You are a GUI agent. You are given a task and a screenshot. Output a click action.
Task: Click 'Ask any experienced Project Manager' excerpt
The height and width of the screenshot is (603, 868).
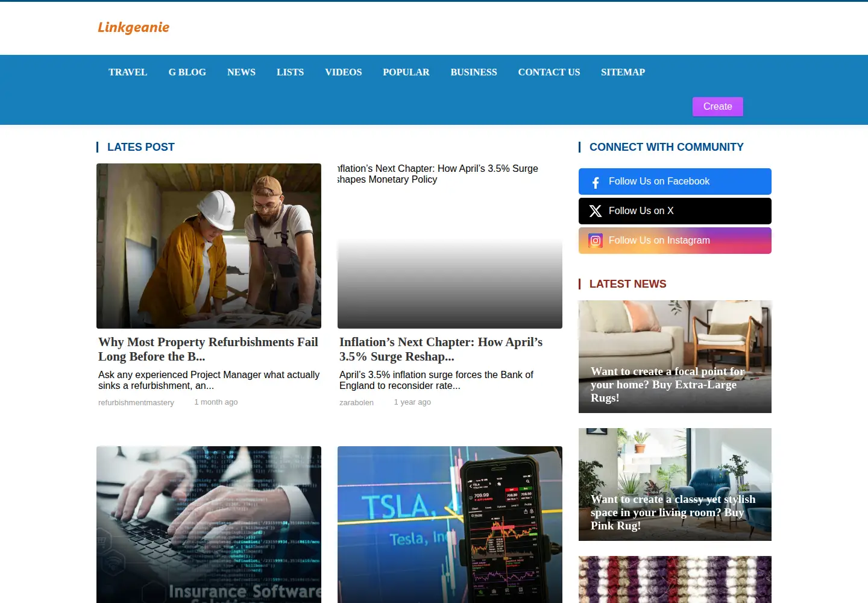pyautogui.click(x=209, y=380)
